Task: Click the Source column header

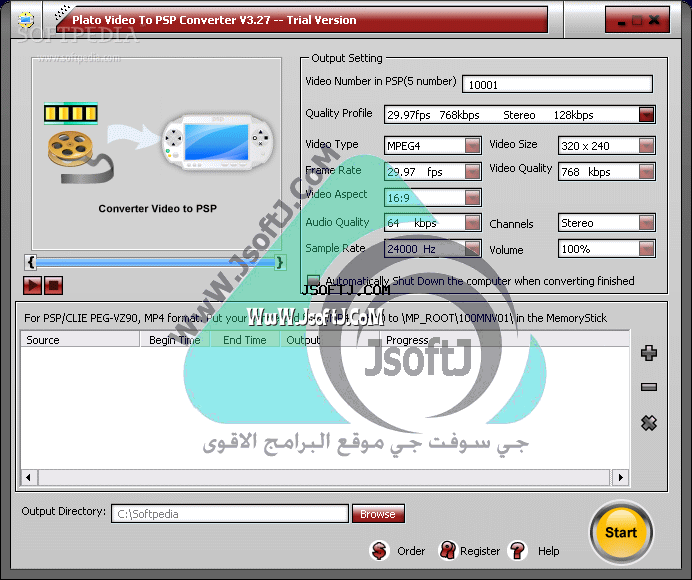Action: tap(80, 340)
